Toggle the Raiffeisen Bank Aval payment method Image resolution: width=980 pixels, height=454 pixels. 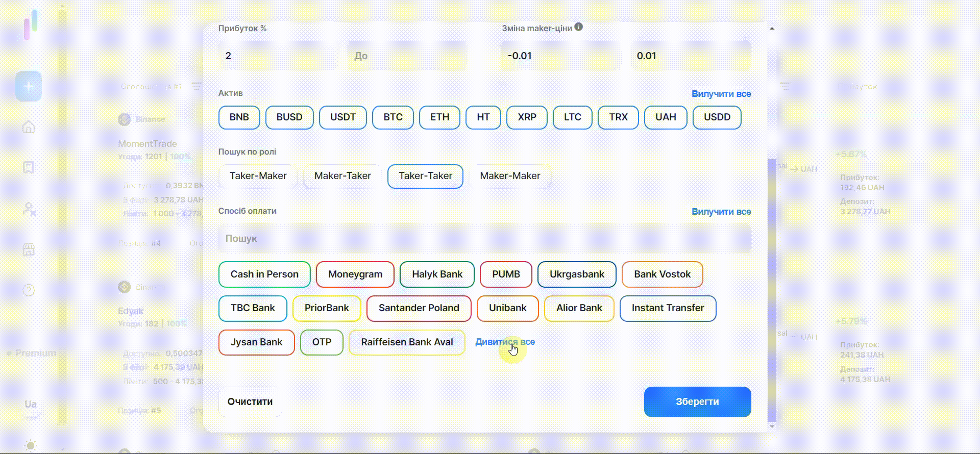click(x=407, y=342)
